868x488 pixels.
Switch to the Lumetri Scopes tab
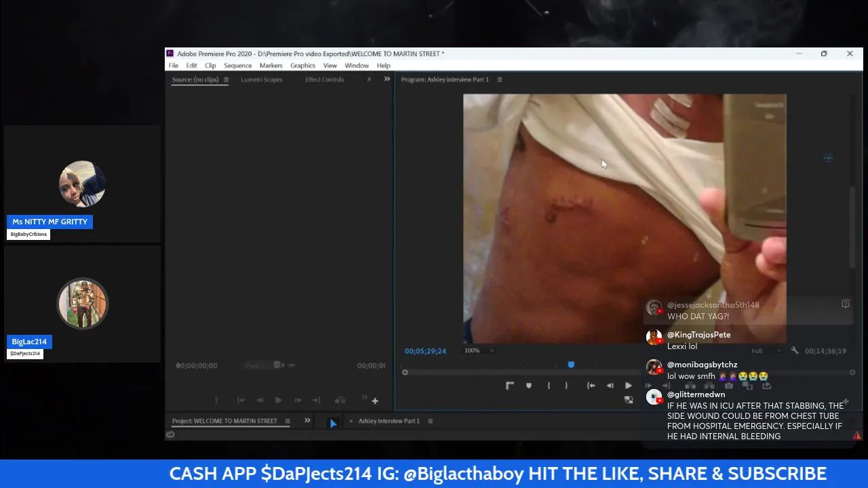(x=261, y=80)
